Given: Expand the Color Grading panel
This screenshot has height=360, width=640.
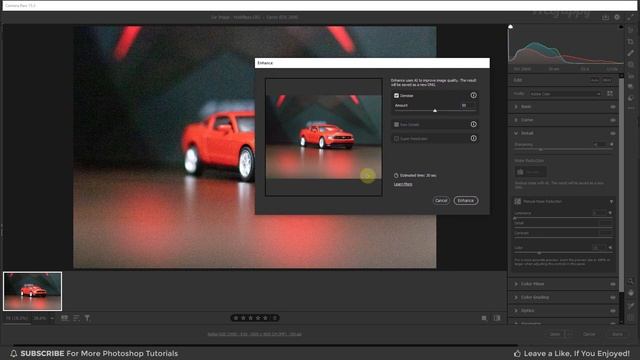Looking at the screenshot, I should [516, 297].
